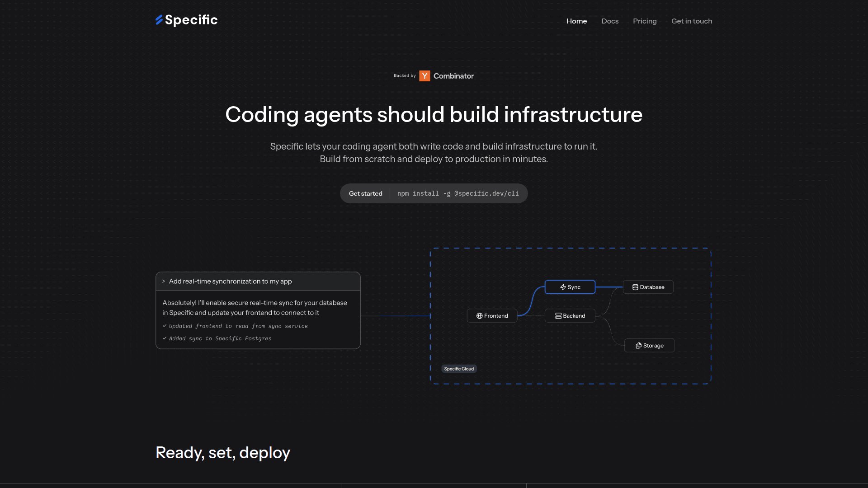Click the npm install command text
This screenshot has height=488, width=868.
pyautogui.click(x=458, y=193)
